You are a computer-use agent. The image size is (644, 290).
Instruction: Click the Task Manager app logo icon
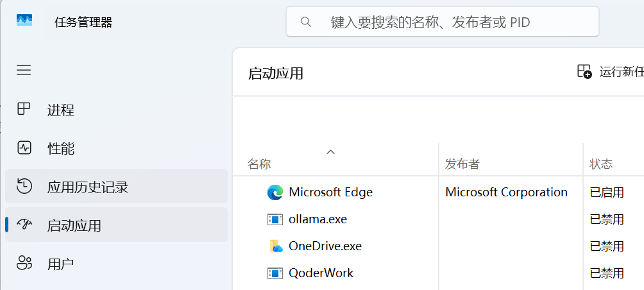point(24,20)
